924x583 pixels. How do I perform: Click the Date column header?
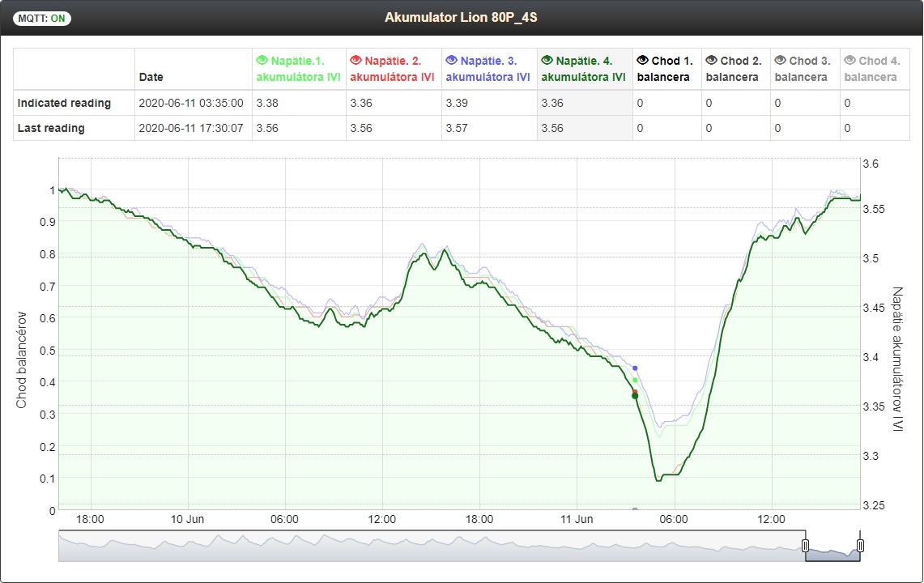pyautogui.click(x=151, y=77)
